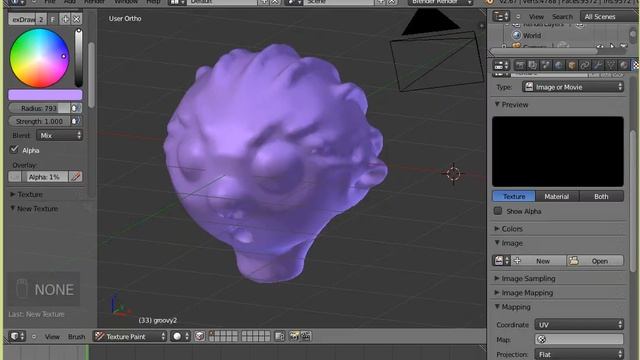
Task: Open the outliner Search menu
Action: [x=562, y=17]
